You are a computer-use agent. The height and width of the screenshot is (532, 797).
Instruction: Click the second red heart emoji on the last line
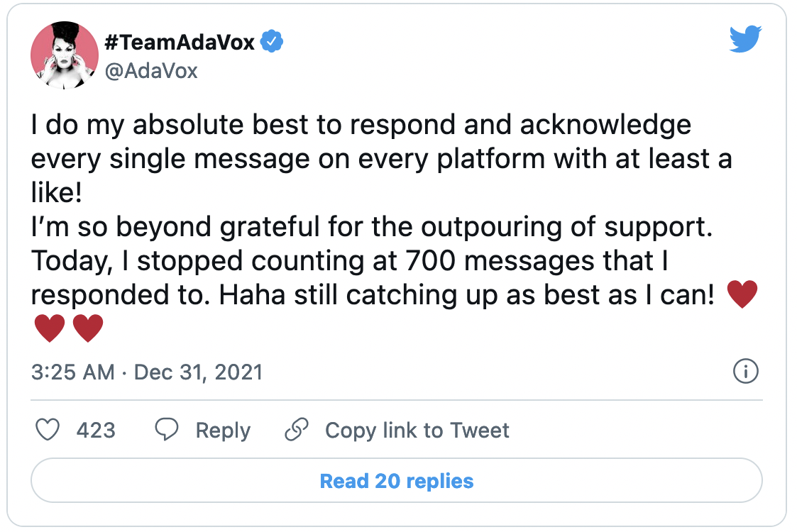[x=89, y=328]
